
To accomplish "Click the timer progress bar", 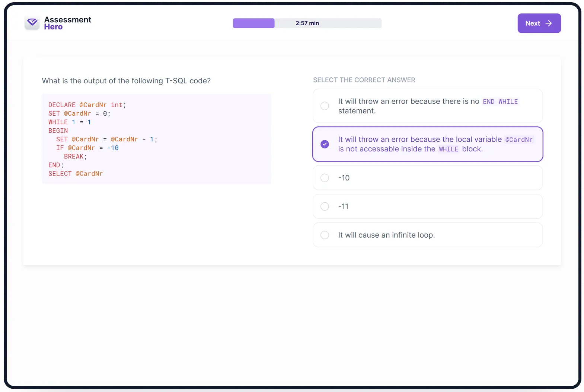I will [x=307, y=23].
